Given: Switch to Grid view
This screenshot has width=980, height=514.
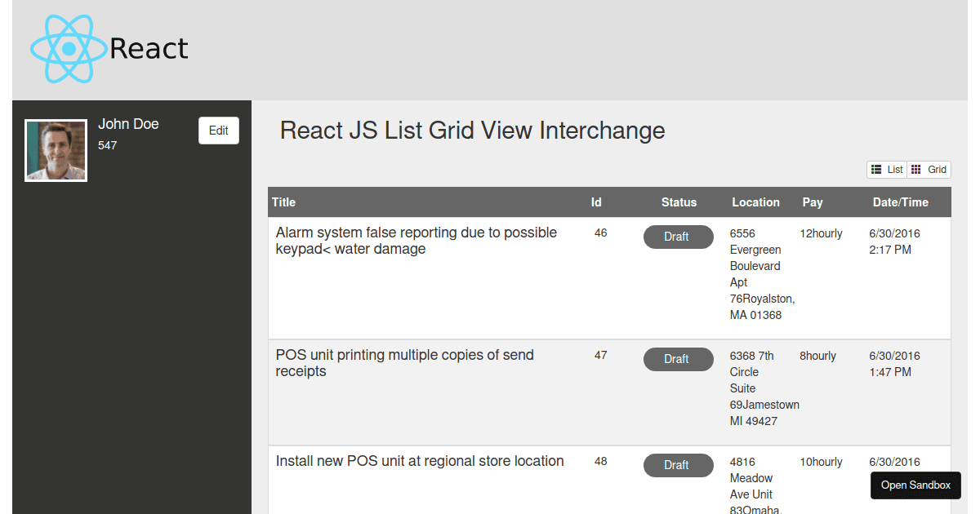Looking at the screenshot, I should click(x=929, y=170).
